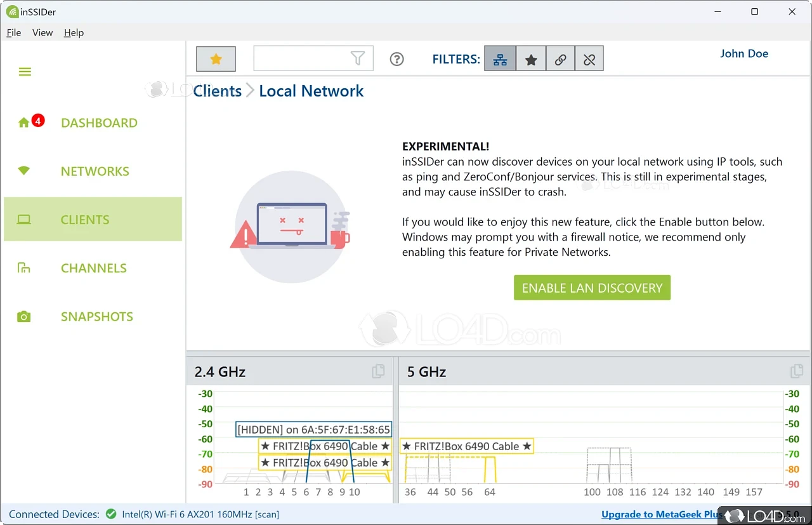Viewport: 812px width, 525px height.
Task: Click channel 157 on the 5 GHz axis
Action: (x=754, y=492)
